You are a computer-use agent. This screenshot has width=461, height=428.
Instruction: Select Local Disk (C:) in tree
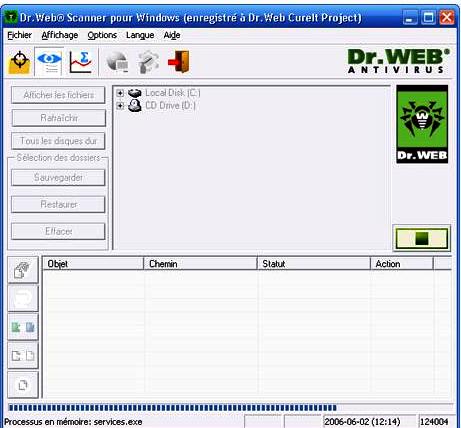pyautogui.click(x=173, y=93)
